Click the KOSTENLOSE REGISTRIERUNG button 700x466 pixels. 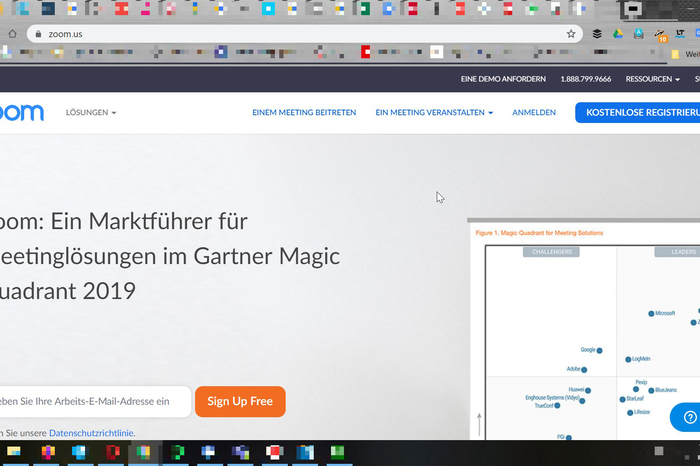click(638, 112)
